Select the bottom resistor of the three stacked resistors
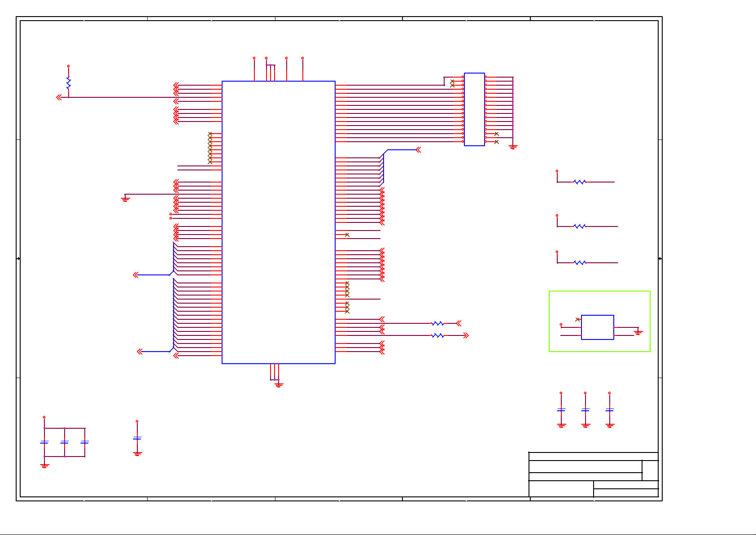 click(580, 263)
